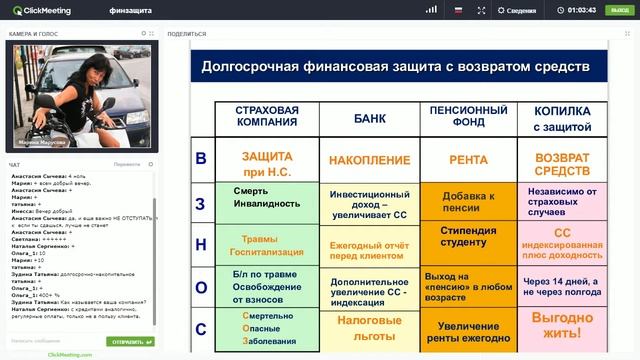
Task: Click the presenter webcam video
Action: 82,96
